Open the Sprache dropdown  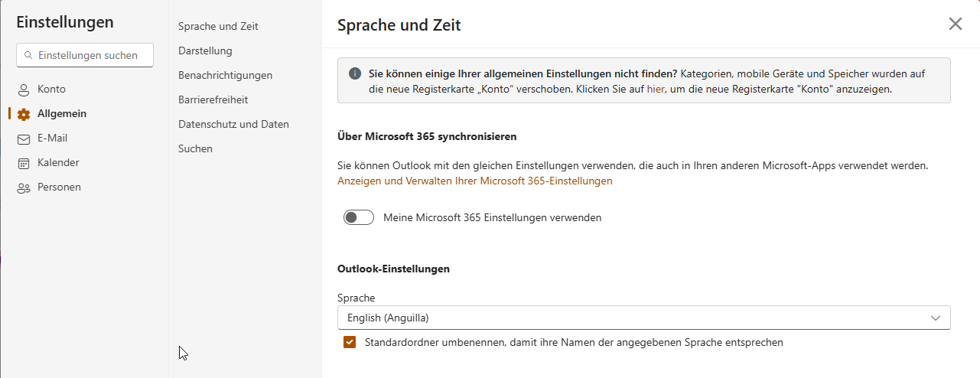pos(643,318)
